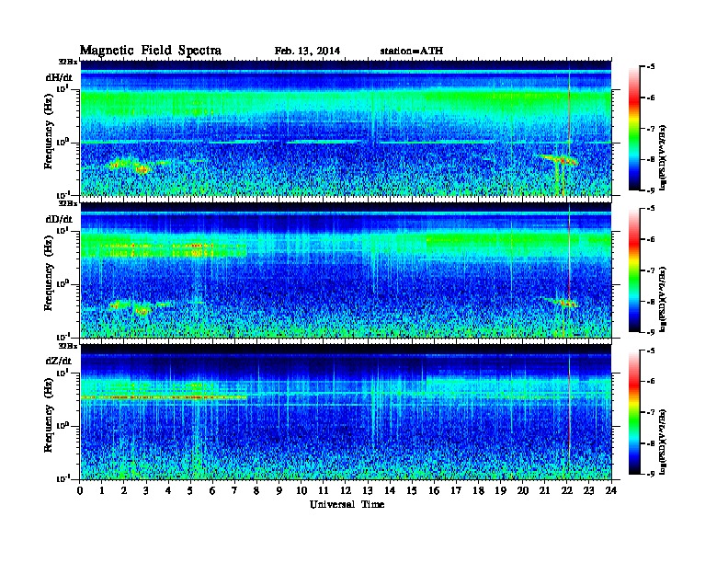Click hour "21" on the time axis

(544, 490)
